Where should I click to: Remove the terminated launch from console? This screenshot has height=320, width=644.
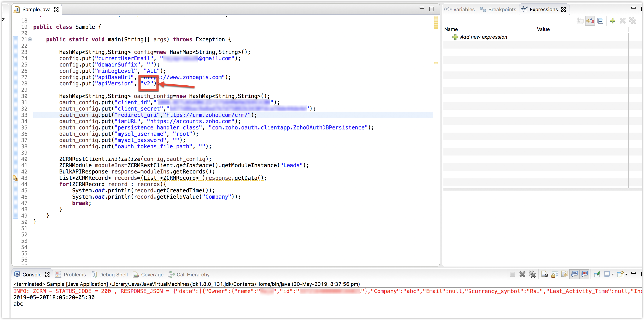(522, 275)
